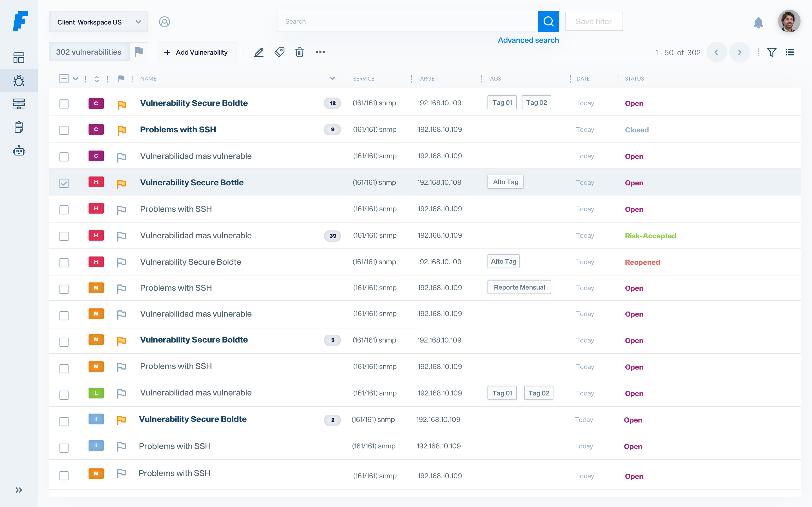The image size is (812, 507).
Task: Open the Dashboard icon in the sidebar
Action: (19, 58)
